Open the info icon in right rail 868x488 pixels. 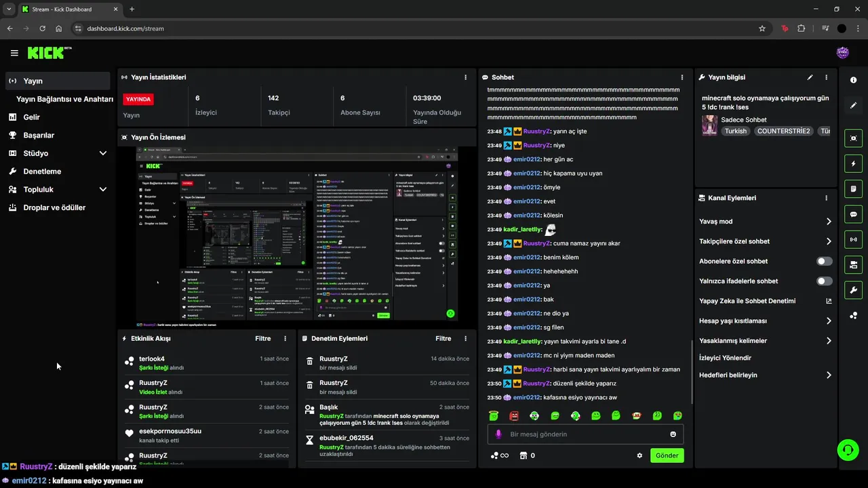coord(853,80)
